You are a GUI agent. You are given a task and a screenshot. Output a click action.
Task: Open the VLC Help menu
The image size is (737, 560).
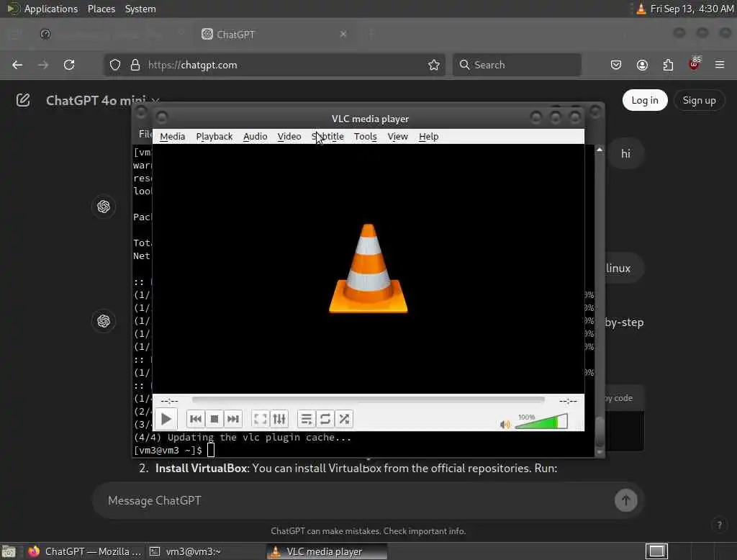pyautogui.click(x=429, y=136)
